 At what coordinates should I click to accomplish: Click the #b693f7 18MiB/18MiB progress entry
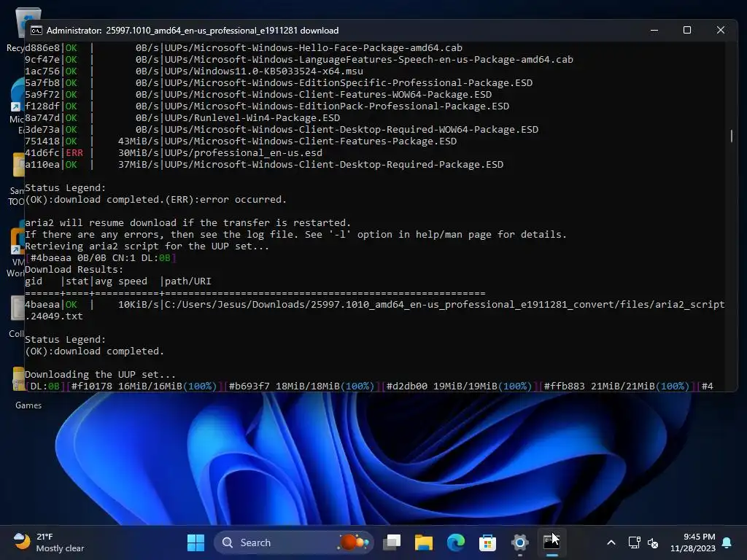(301, 386)
